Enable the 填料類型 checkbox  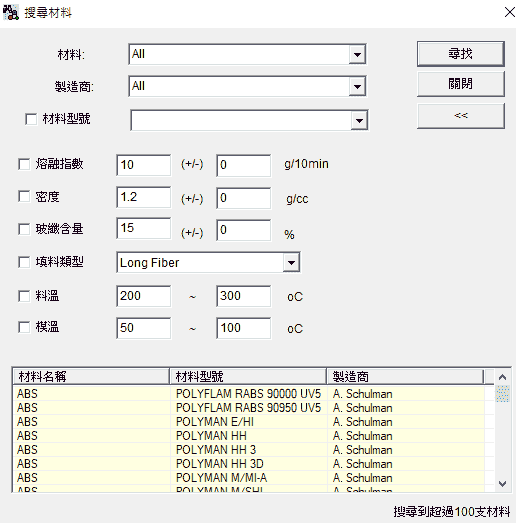24,262
